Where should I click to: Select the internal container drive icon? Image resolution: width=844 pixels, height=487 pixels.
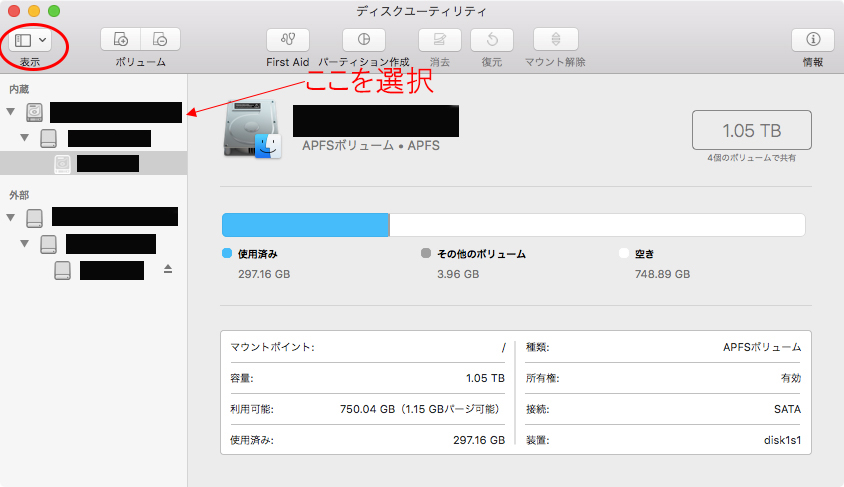pyautogui.click(x=48, y=138)
